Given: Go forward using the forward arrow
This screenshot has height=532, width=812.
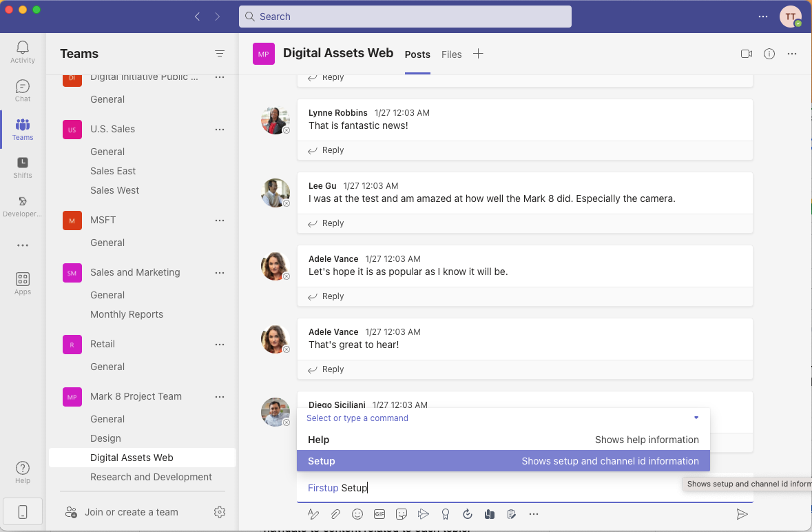Looking at the screenshot, I should [x=217, y=17].
